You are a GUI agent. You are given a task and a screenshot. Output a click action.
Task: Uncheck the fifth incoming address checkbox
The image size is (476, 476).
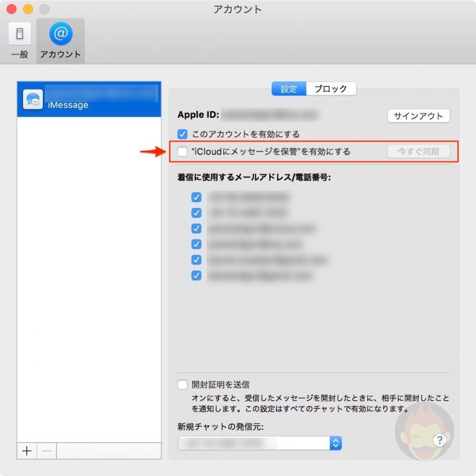pyautogui.click(x=196, y=260)
